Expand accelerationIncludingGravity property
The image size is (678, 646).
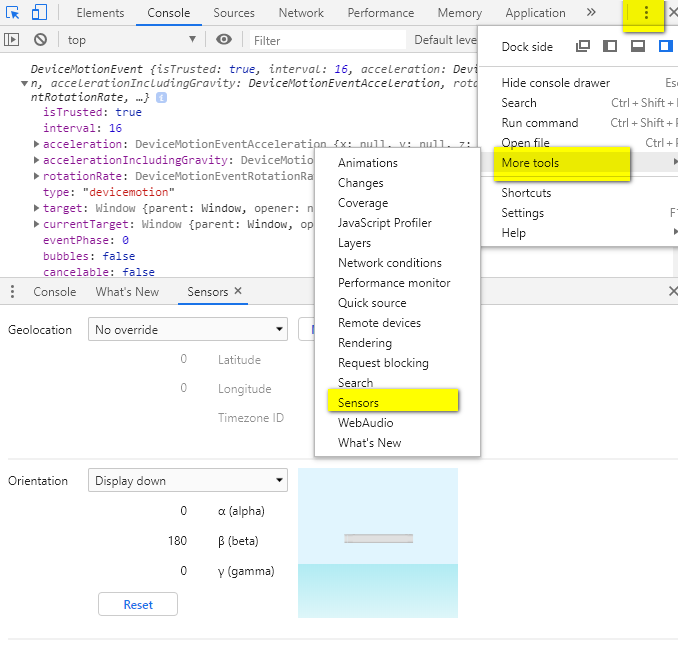[x=36, y=160]
